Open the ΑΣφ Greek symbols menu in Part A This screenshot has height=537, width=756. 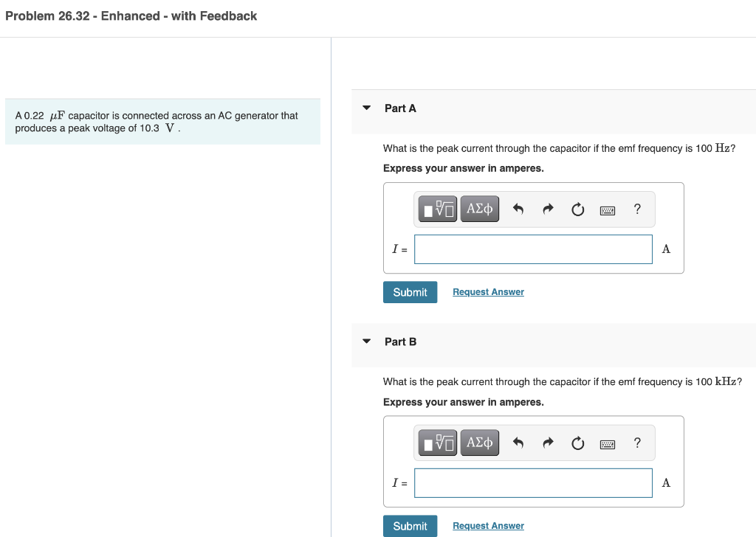479,209
